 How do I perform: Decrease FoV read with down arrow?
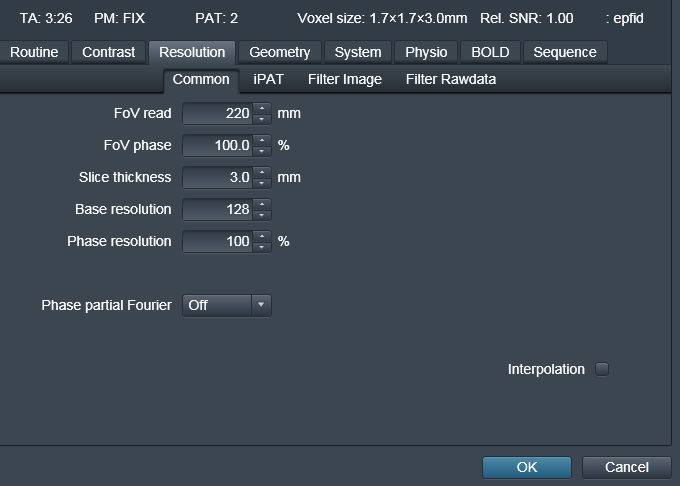click(x=262, y=119)
